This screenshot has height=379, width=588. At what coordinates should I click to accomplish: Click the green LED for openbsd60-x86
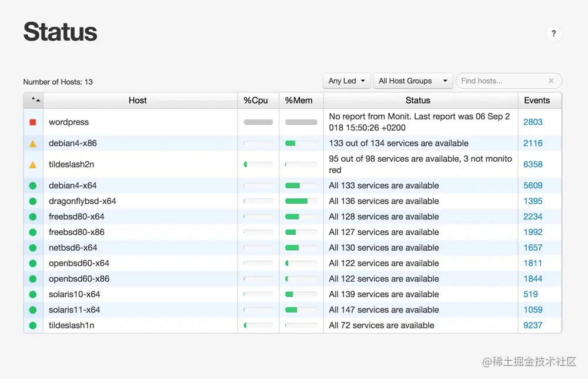tap(33, 279)
